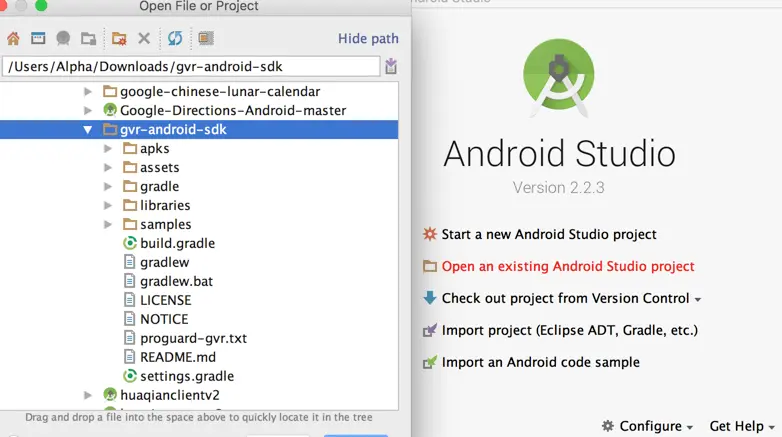Image resolution: width=782 pixels, height=437 pixels.
Task: Expand the apks folder arrow
Action: 108,149
